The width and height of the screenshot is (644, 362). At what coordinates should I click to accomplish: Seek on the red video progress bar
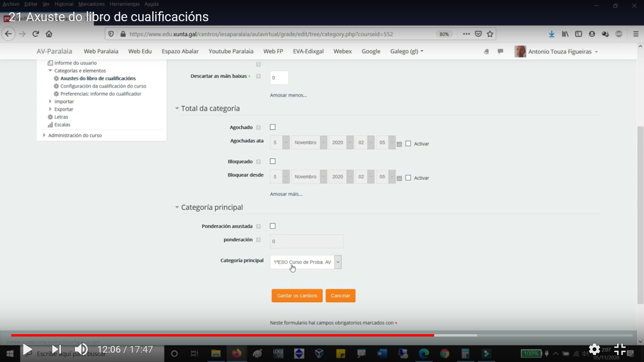236,335
